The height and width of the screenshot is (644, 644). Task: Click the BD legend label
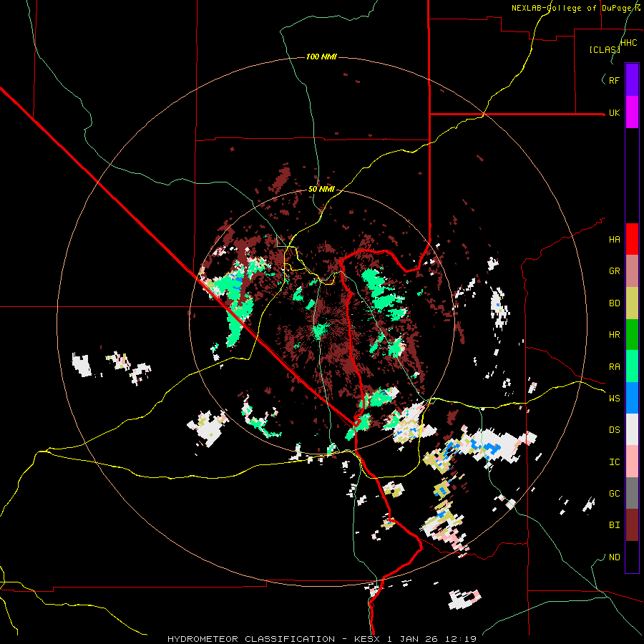tap(614, 303)
